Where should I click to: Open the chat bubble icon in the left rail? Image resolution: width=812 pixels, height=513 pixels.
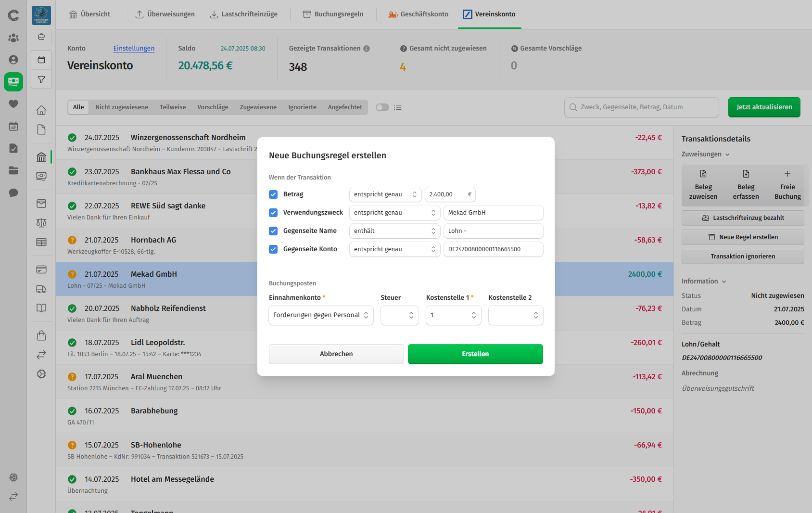[13, 192]
